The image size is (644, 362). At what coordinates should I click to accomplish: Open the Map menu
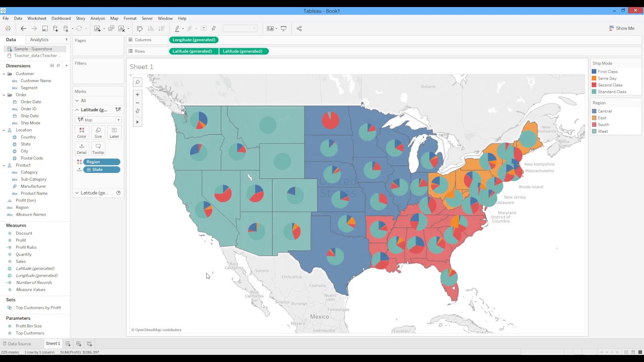(x=114, y=18)
